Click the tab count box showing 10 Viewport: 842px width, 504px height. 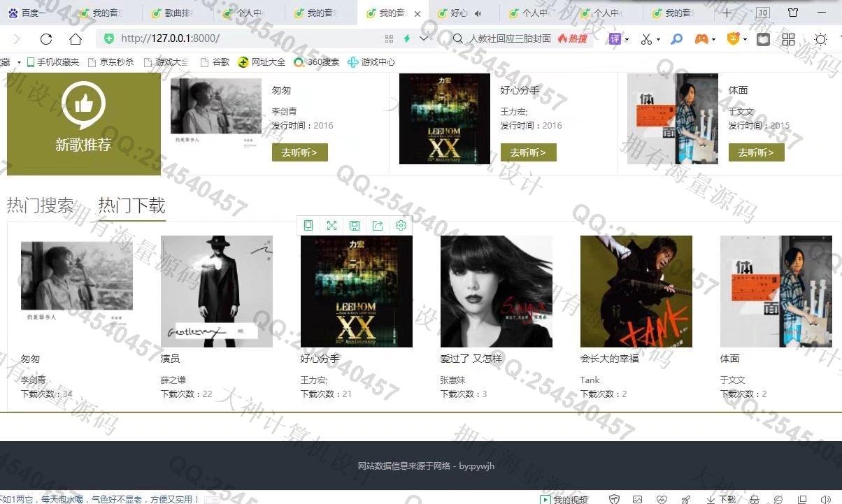(x=763, y=13)
